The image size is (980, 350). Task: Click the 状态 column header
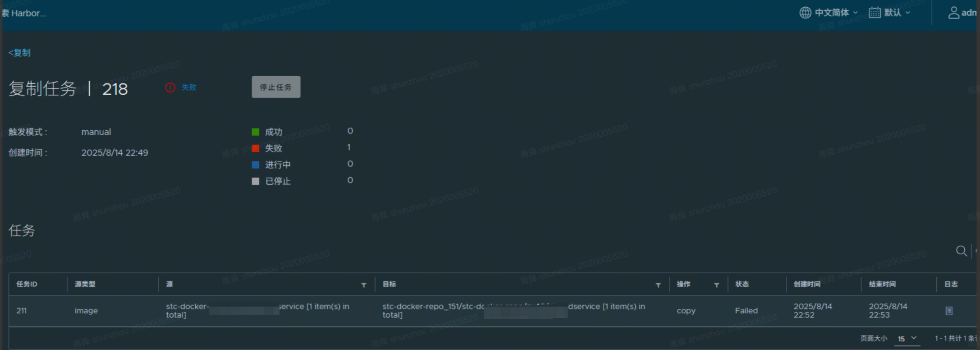coord(742,284)
